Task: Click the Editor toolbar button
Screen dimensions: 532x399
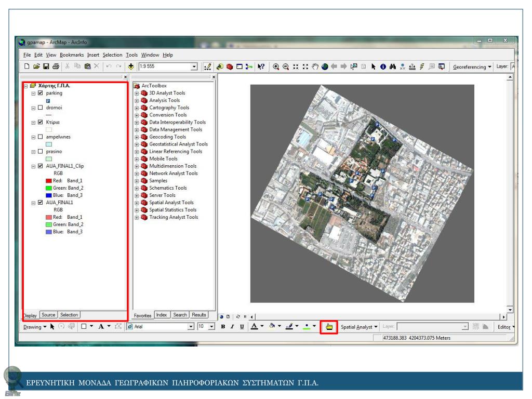Action: tap(506, 327)
